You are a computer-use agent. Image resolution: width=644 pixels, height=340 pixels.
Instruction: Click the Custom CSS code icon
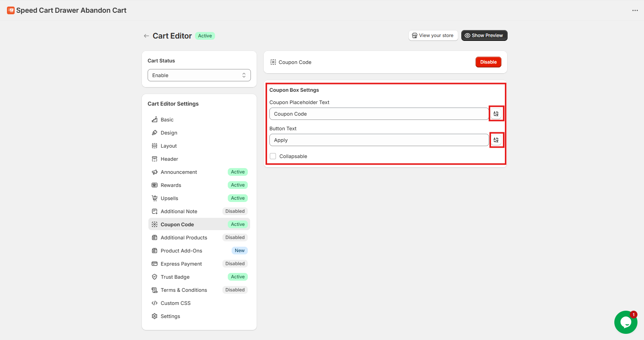pyautogui.click(x=155, y=303)
